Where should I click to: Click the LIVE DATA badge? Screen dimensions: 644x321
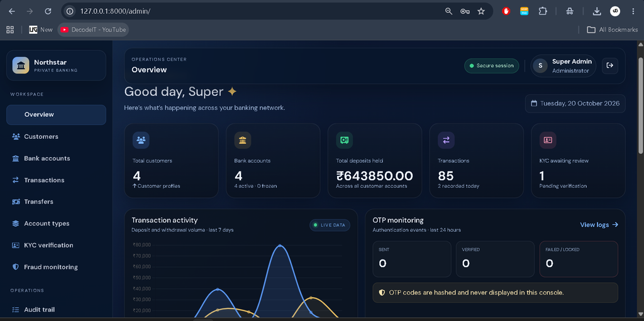330,225
